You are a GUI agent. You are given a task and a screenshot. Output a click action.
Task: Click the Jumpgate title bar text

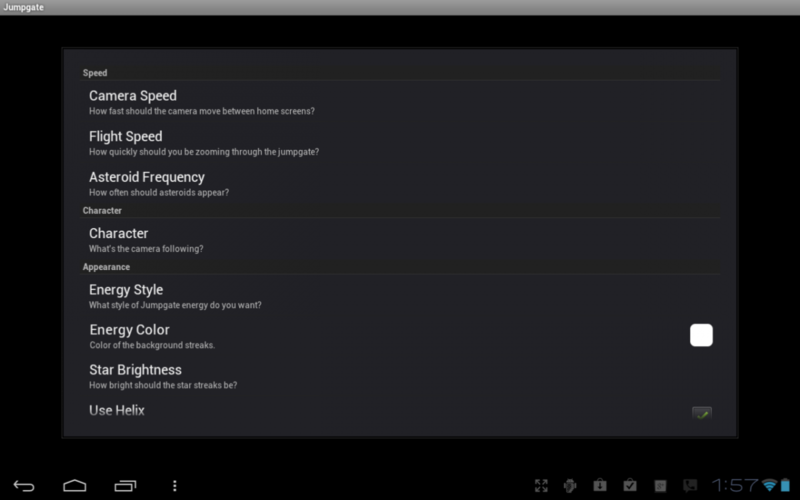point(23,7)
